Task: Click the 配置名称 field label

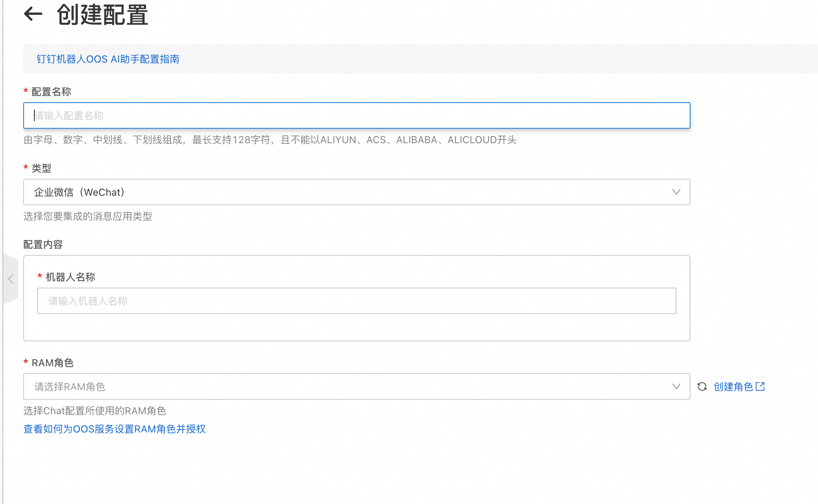Action: tap(51, 92)
